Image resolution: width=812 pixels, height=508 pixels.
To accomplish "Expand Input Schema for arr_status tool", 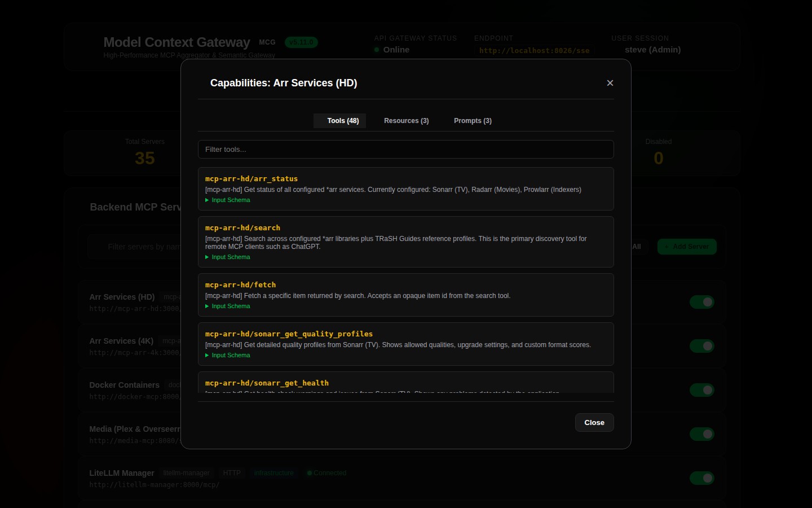I will point(228,200).
